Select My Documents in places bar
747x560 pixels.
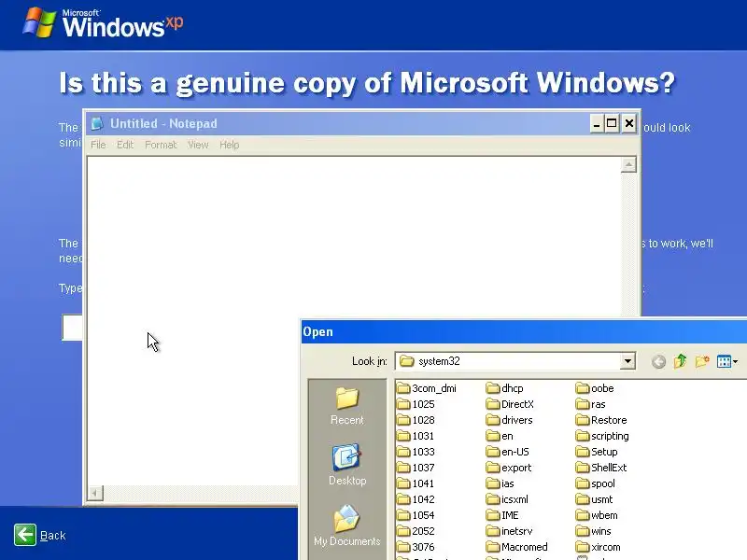tap(346, 525)
